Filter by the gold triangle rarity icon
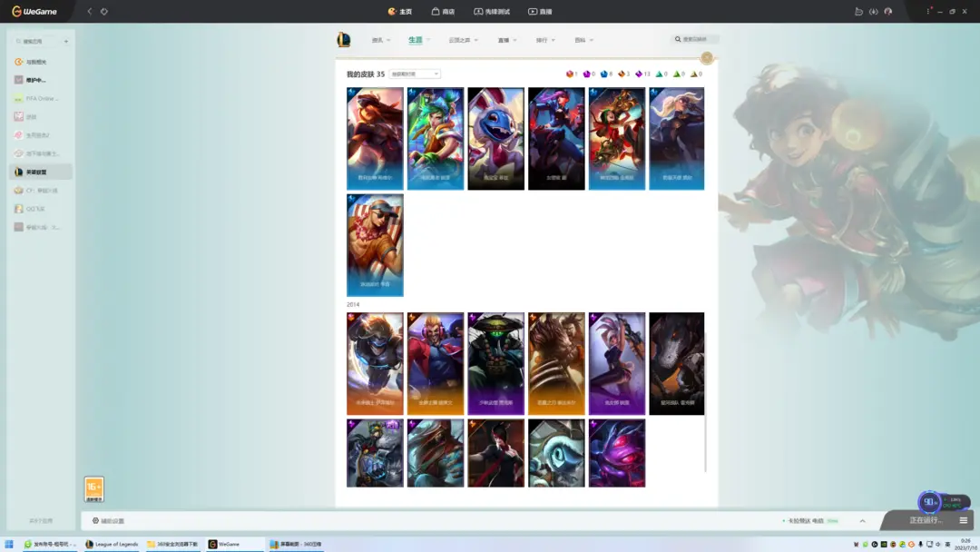 click(x=696, y=74)
